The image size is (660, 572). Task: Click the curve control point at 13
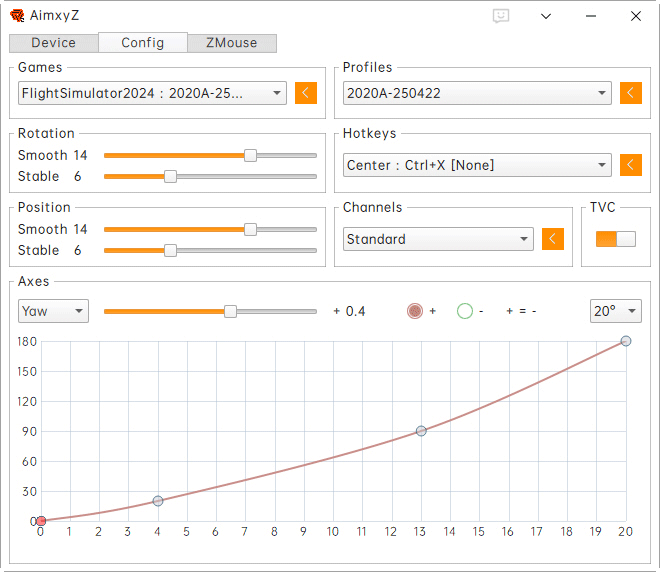pos(421,431)
